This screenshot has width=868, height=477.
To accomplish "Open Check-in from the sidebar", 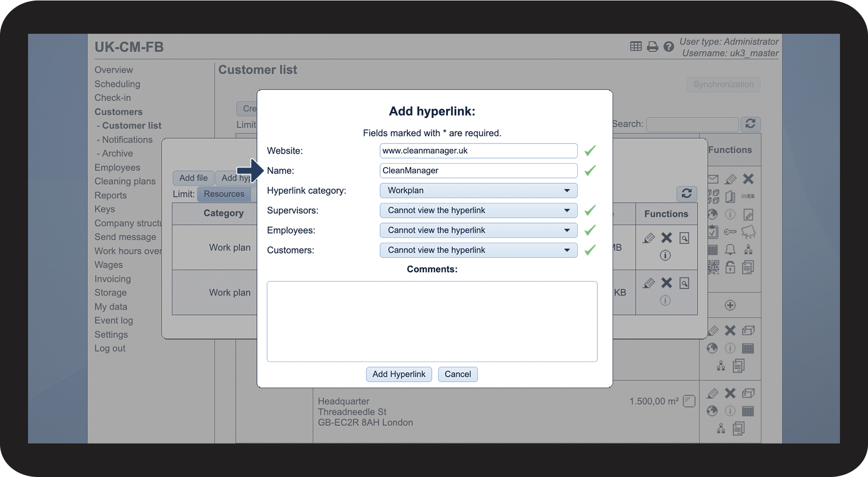I will pyautogui.click(x=112, y=98).
